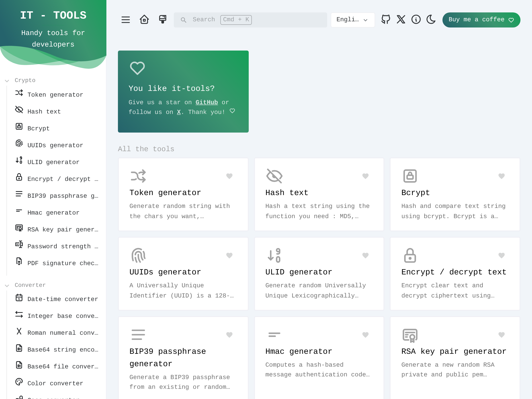This screenshot has width=532, height=399.
Task: Toggle the sidebar hamburger menu
Action: pyautogui.click(x=125, y=20)
